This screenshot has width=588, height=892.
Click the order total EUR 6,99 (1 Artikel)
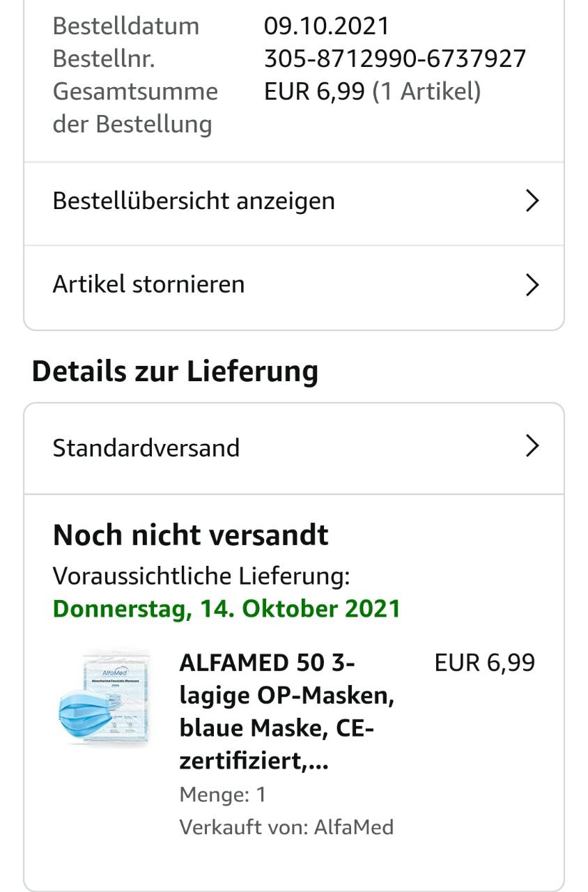[372, 91]
